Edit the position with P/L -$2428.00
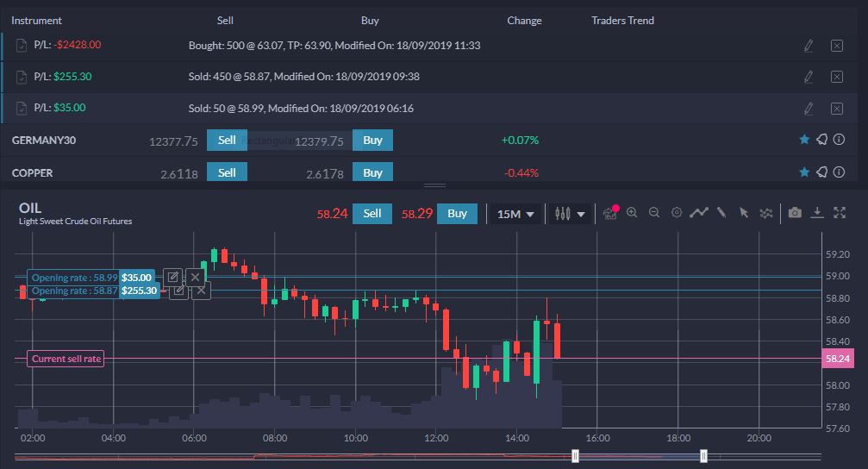 [x=809, y=46]
